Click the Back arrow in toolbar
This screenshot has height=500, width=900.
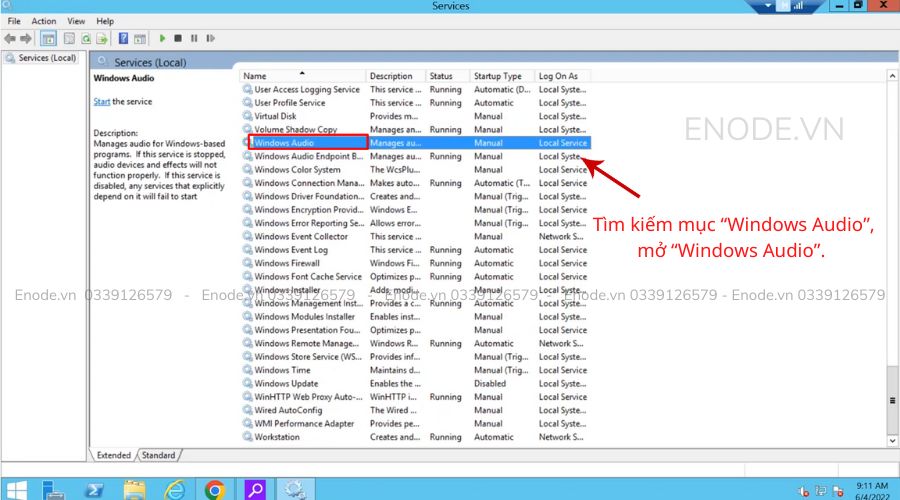11,38
